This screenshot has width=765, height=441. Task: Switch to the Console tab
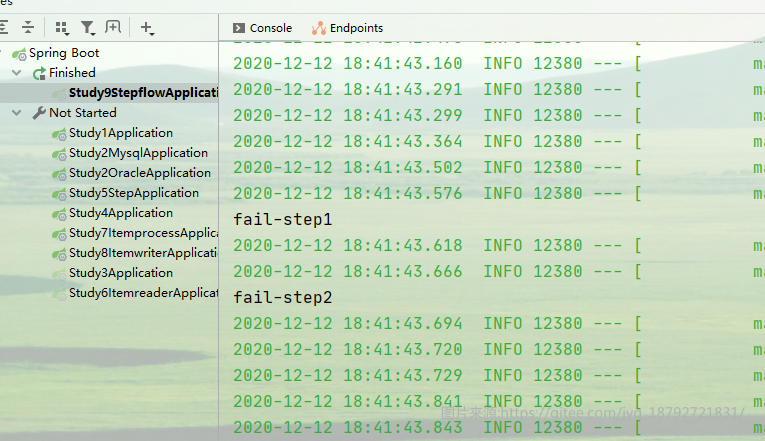click(262, 28)
